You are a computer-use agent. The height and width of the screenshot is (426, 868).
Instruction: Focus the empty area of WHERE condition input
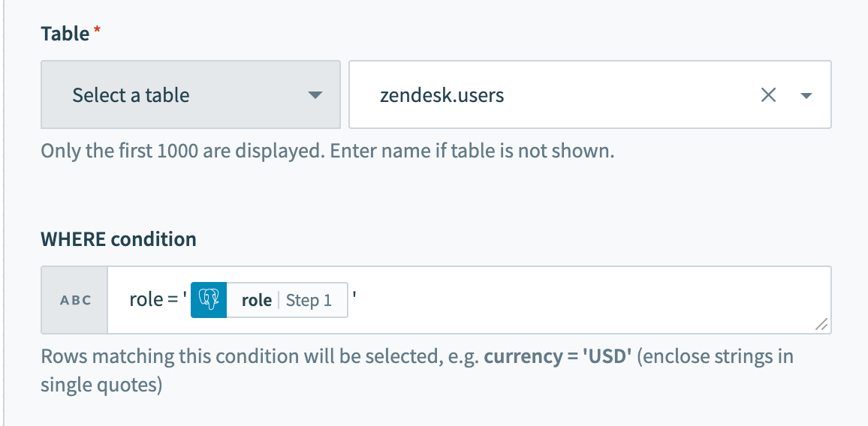click(586, 300)
